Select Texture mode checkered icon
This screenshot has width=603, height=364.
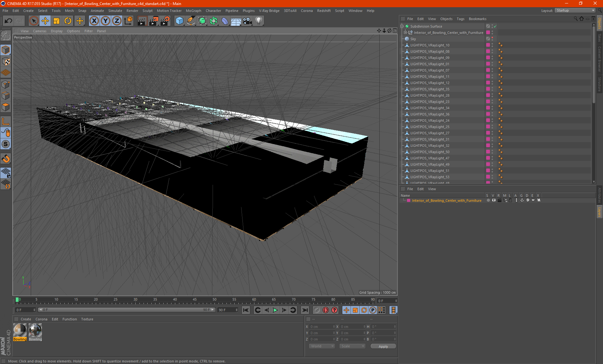pyautogui.click(x=6, y=62)
